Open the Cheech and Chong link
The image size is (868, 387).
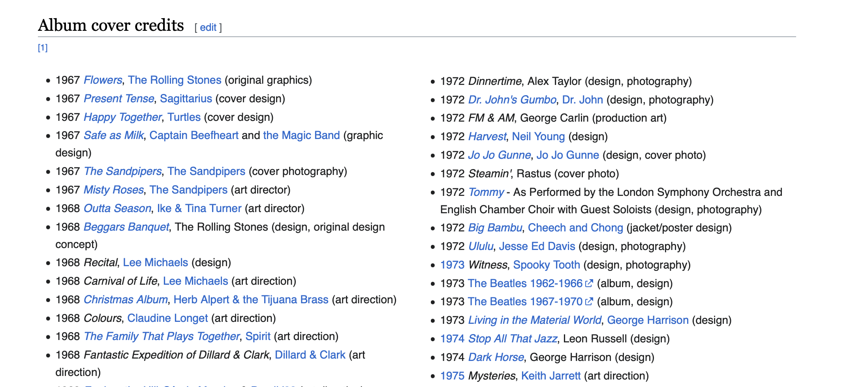coord(575,228)
